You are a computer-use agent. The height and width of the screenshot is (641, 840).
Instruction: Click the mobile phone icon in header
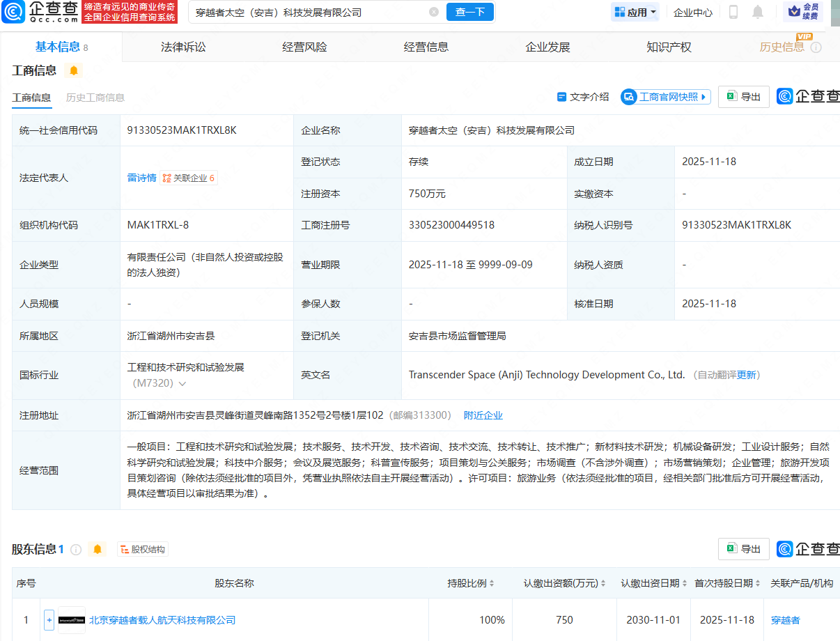733,12
